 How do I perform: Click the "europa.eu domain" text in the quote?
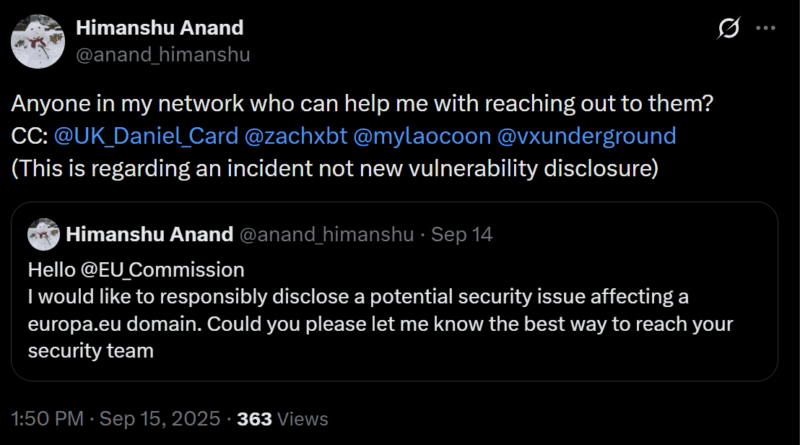(x=98, y=323)
